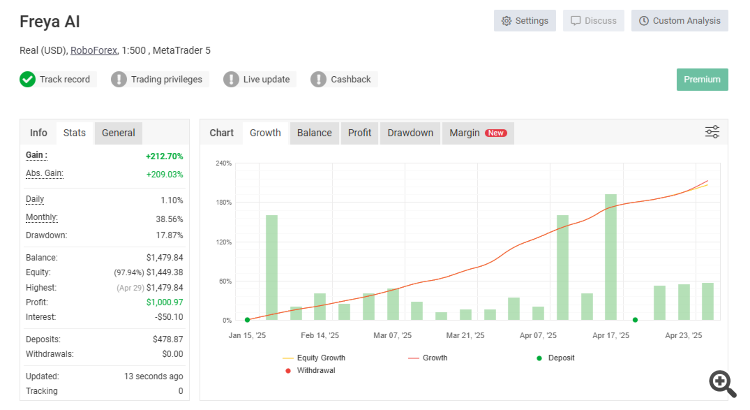Click the Freya AI title
The width and height of the screenshot is (750, 410).
tap(50, 22)
